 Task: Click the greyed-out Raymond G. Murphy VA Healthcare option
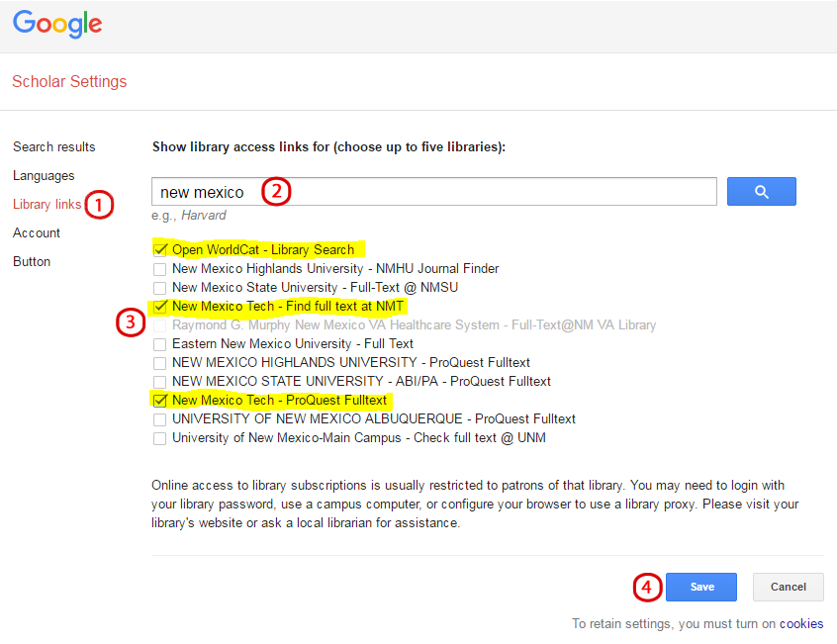pos(159,325)
